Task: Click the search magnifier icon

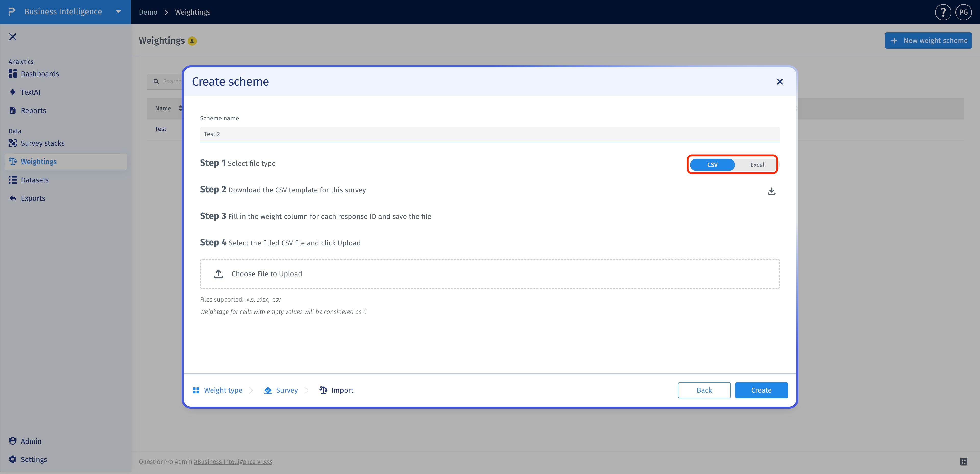Action: click(156, 81)
